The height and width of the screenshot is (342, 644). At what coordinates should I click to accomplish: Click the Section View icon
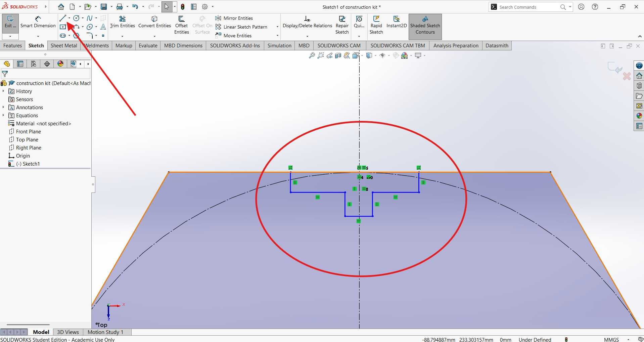338,55
